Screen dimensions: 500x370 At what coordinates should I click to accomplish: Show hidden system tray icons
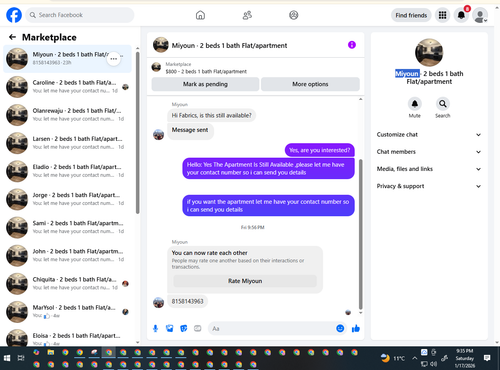(414, 358)
